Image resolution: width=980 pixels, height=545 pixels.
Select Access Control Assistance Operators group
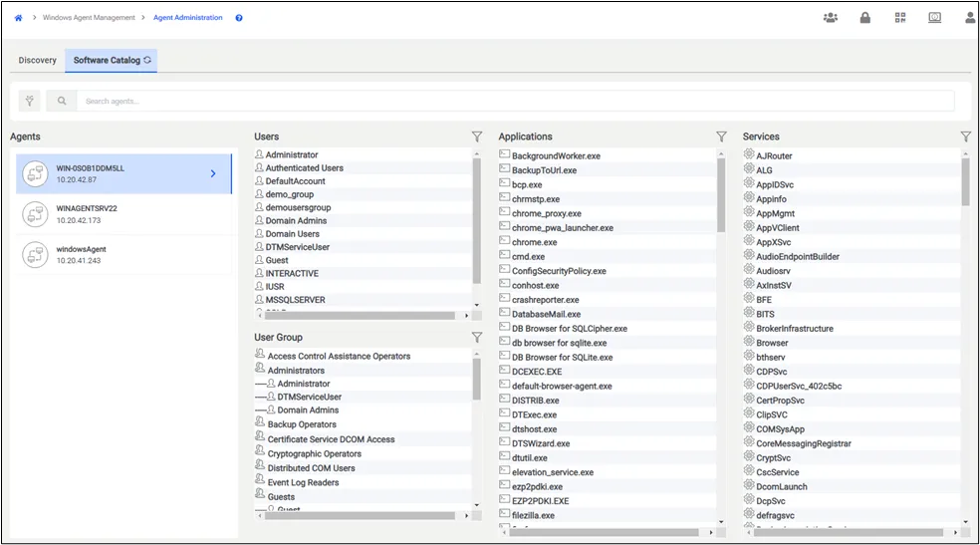coord(339,357)
